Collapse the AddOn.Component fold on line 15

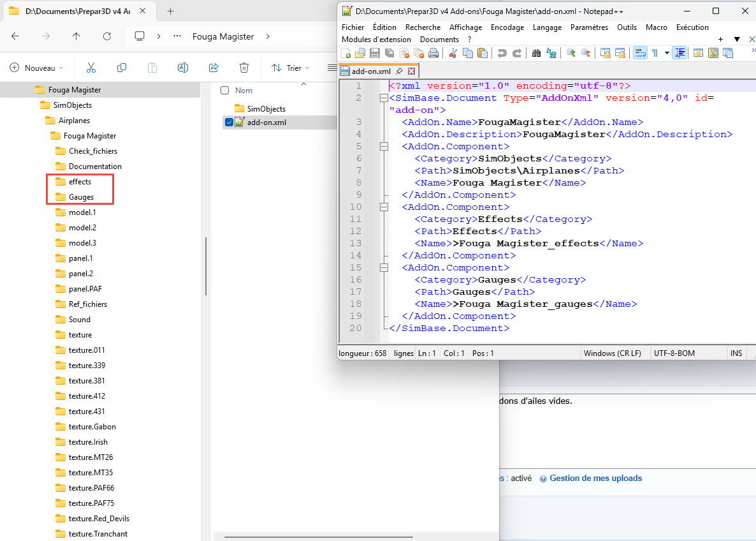(x=384, y=267)
